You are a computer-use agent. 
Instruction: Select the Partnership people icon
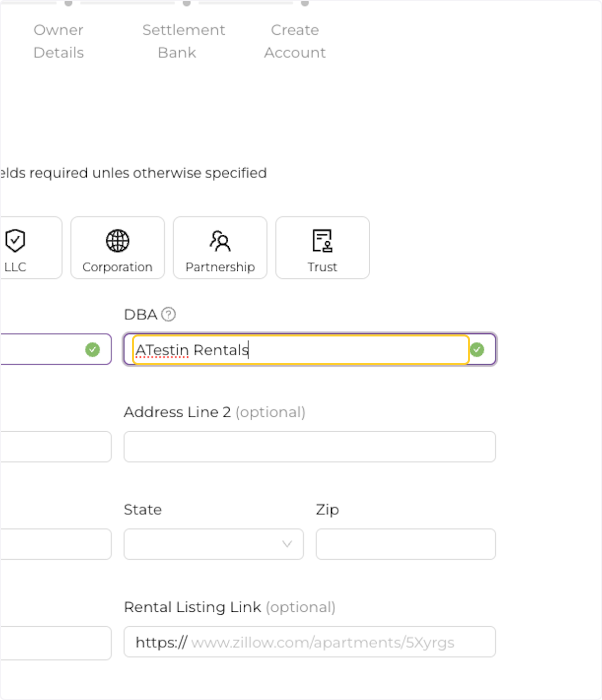click(x=220, y=241)
